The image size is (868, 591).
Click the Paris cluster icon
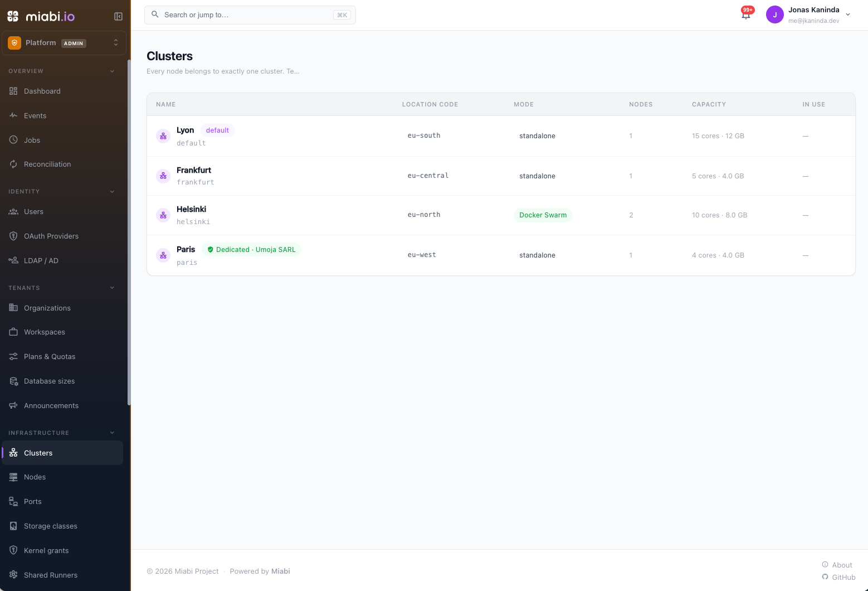163,255
